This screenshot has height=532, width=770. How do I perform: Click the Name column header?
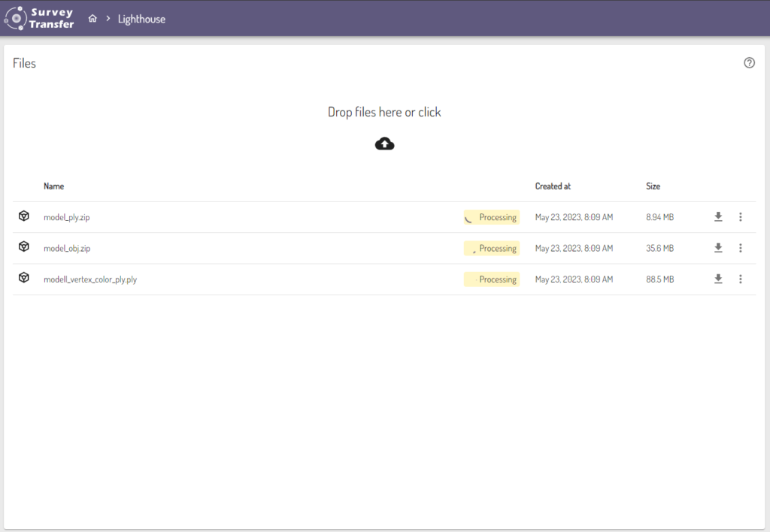53,186
